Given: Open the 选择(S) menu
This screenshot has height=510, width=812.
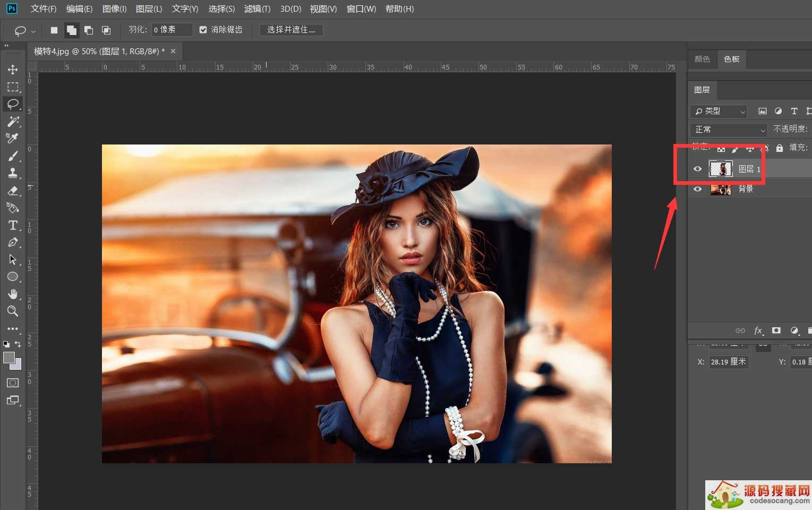Looking at the screenshot, I should point(221,9).
